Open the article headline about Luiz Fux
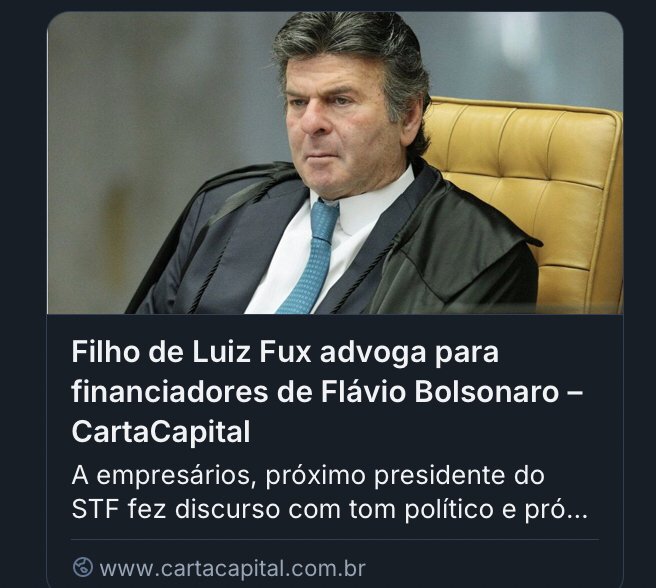 pyautogui.click(x=326, y=391)
